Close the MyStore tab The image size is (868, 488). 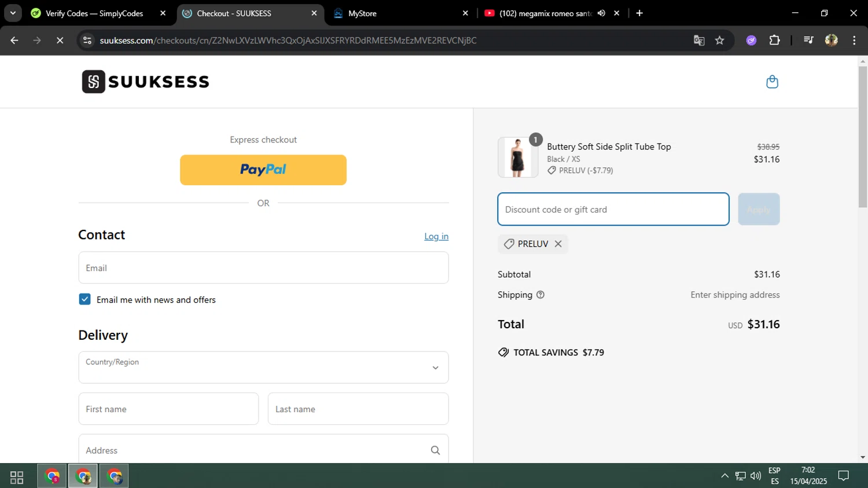click(465, 13)
